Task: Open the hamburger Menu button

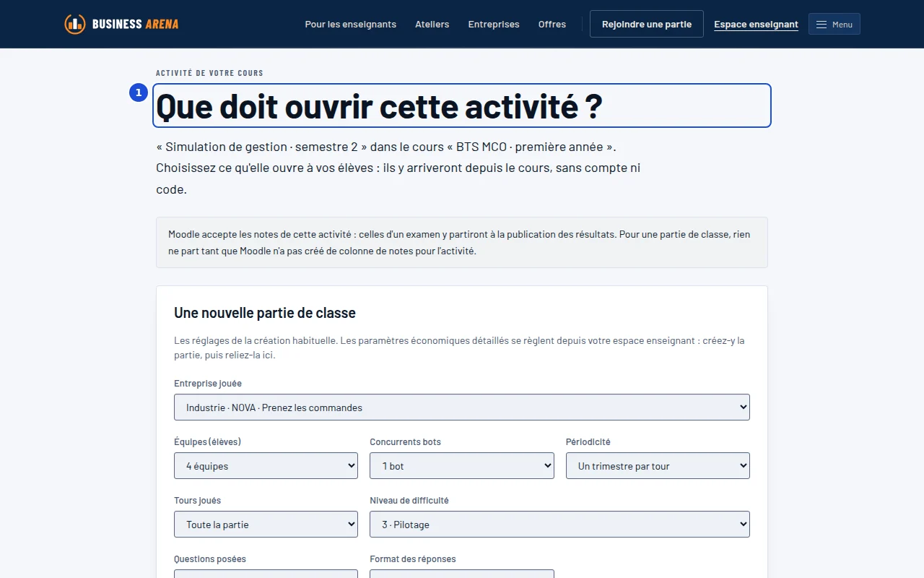Action: point(834,24)
